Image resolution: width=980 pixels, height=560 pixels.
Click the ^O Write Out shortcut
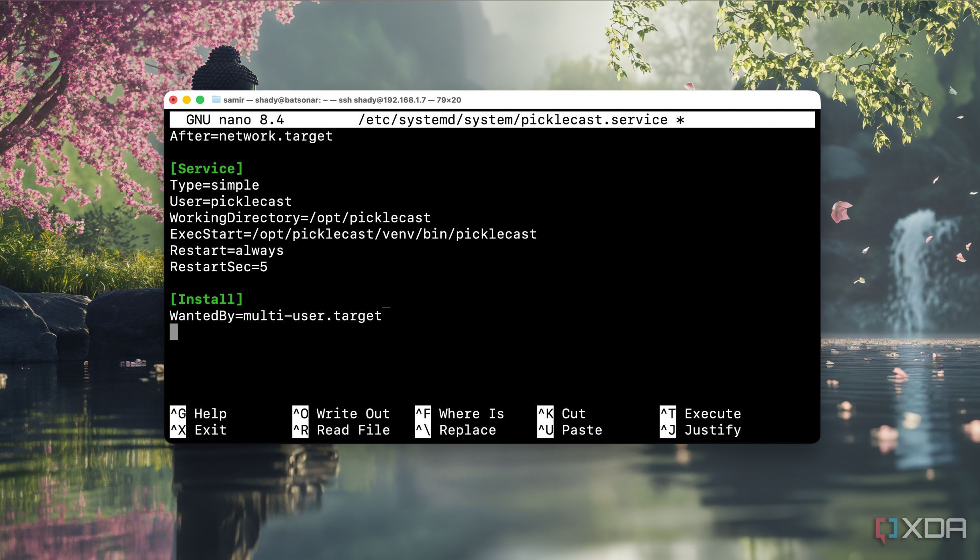point(341,414)
